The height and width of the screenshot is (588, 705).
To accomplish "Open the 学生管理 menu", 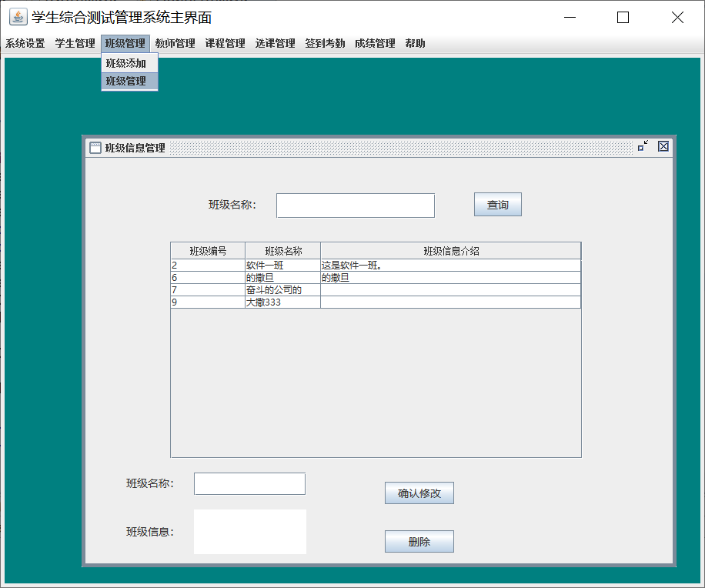I will 75,44.
